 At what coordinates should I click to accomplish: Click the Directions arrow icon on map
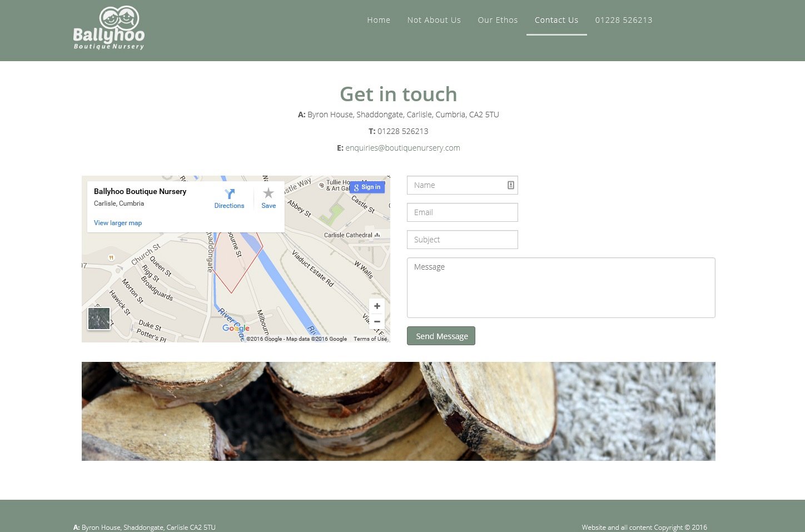230,193
